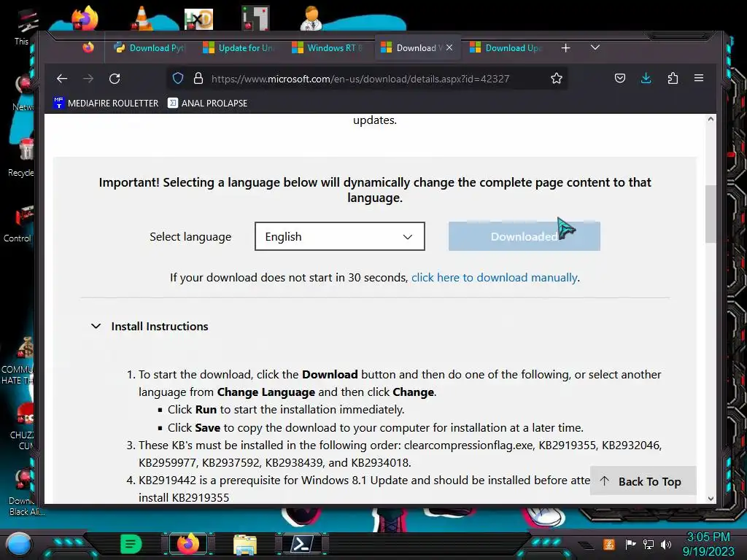This screenshot has width=747, height=560.
Task: Open PowerShell taskbar icon
Action: click(302, 544)
